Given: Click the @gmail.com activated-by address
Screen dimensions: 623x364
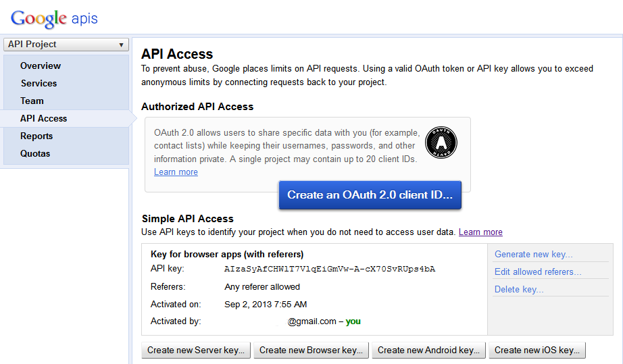Looking at the screenshot, I should [312, 321].
